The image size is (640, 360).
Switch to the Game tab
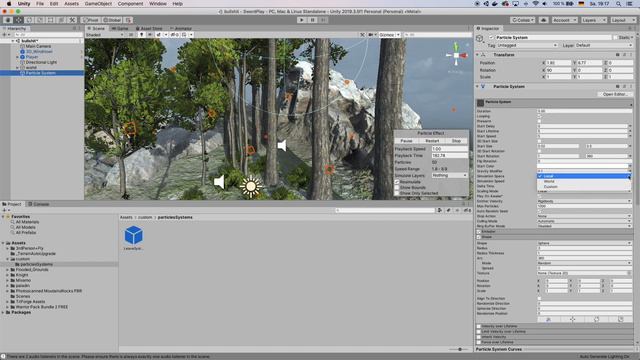120,29
